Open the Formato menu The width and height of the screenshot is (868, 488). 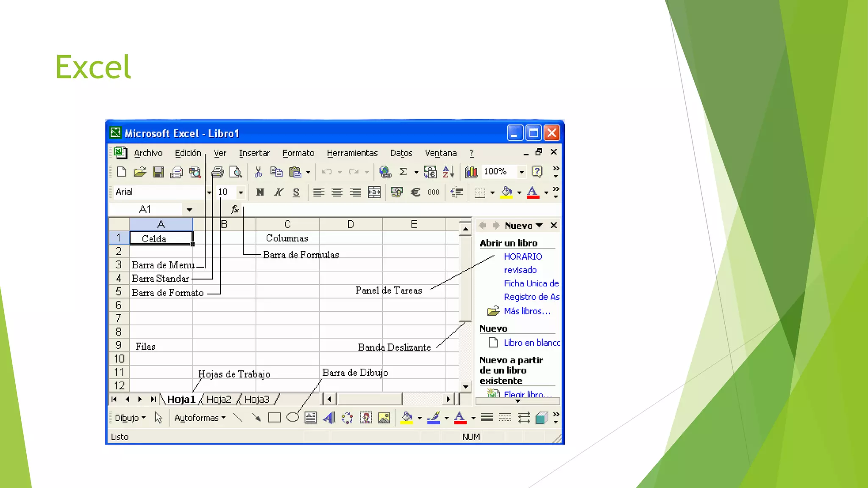point(298,153)
